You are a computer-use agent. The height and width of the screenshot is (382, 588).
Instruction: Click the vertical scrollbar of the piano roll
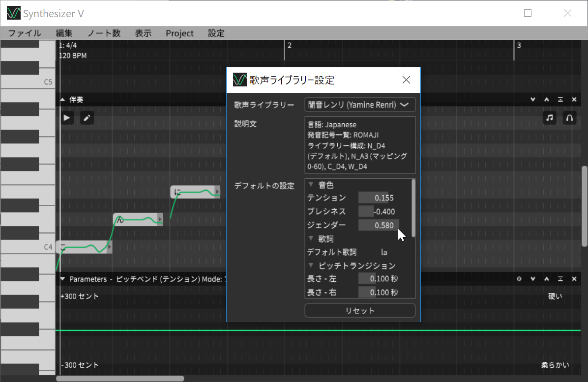(585, 206)
